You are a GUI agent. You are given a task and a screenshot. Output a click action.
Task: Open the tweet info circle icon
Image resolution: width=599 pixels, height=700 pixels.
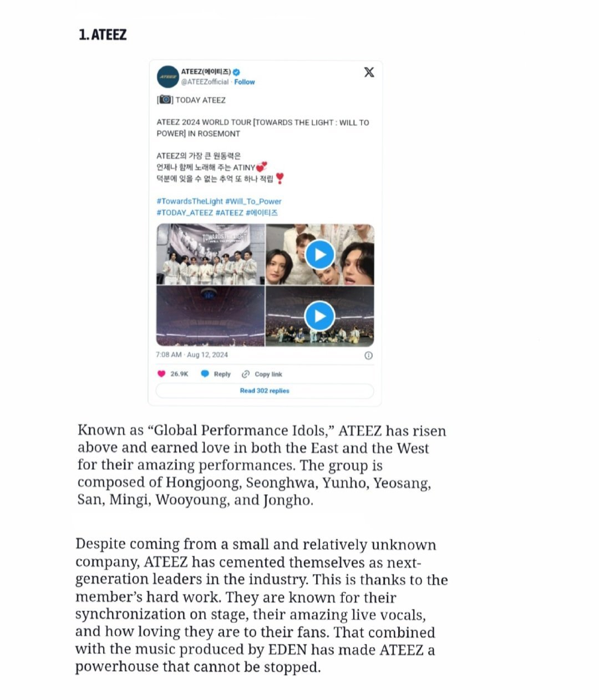point(368,356)
